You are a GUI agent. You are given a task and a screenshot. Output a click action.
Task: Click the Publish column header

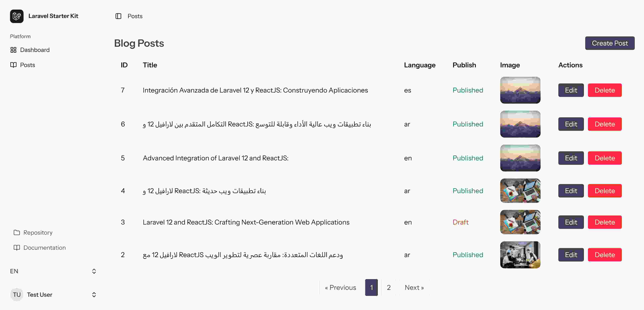pyautogui.click(x=464, y=65)
